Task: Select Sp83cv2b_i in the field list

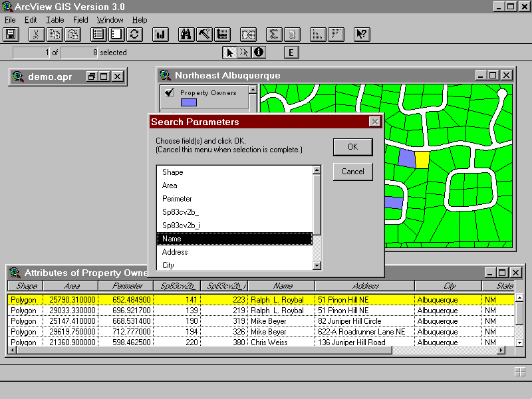Action: tap(235, 225)
